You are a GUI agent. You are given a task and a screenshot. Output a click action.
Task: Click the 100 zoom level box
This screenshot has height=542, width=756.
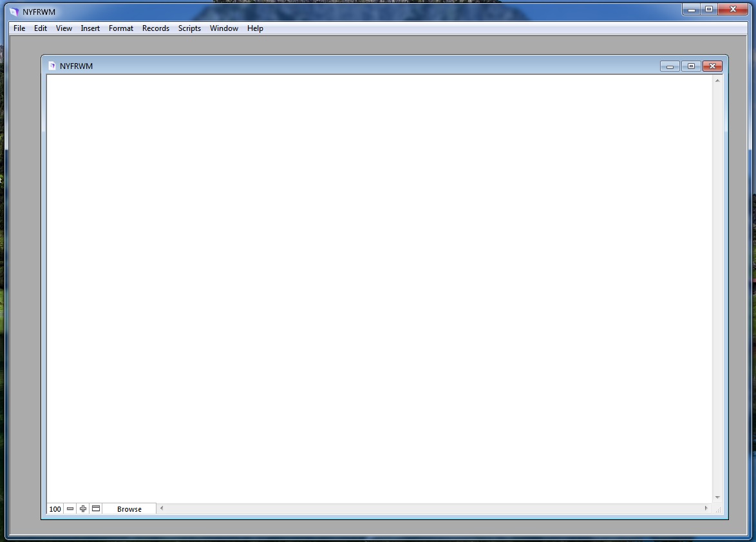55,508
